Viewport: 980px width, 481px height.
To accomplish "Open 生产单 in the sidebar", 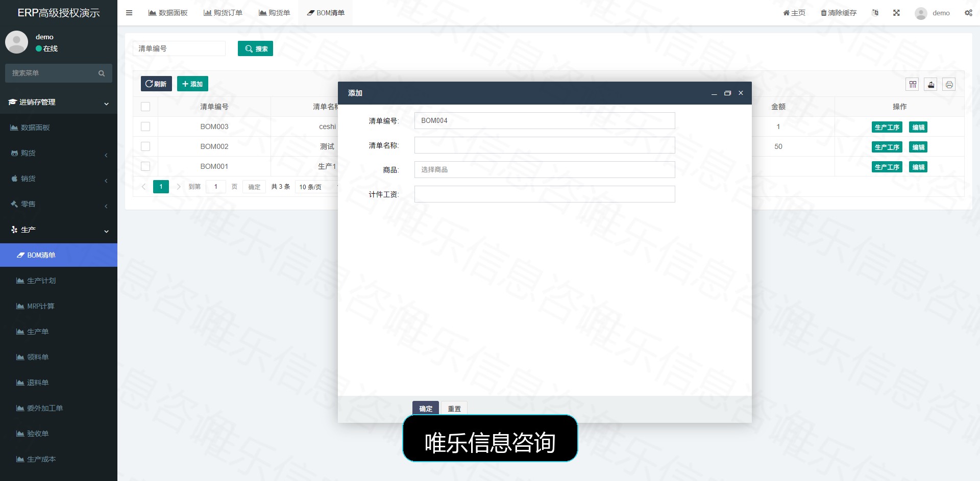I will (x=59, y=332).
